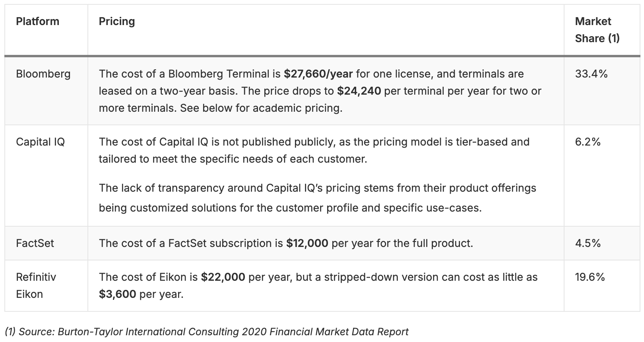Click Refinitiv Eikon's 19.6% market share
This screenshot has width=644, height=342.
(x=590, y=277)
